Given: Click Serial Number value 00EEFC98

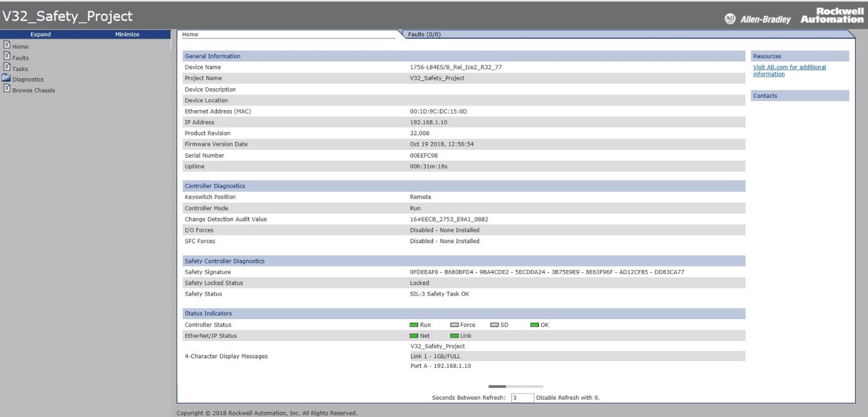Looking at the screenshot, I should pyautogui.click(x=424, y=155).
